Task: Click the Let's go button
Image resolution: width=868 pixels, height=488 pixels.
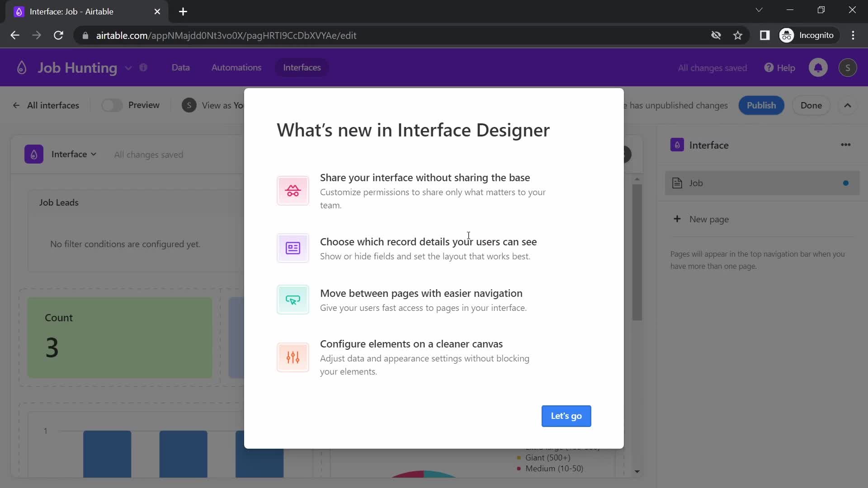Action: click(566, 416)
